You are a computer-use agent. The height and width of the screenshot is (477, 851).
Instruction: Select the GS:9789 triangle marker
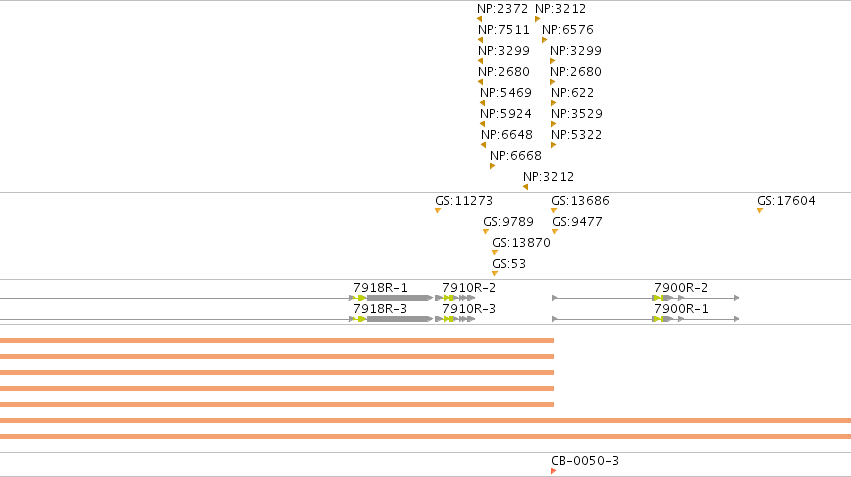[x=486, y=232]
